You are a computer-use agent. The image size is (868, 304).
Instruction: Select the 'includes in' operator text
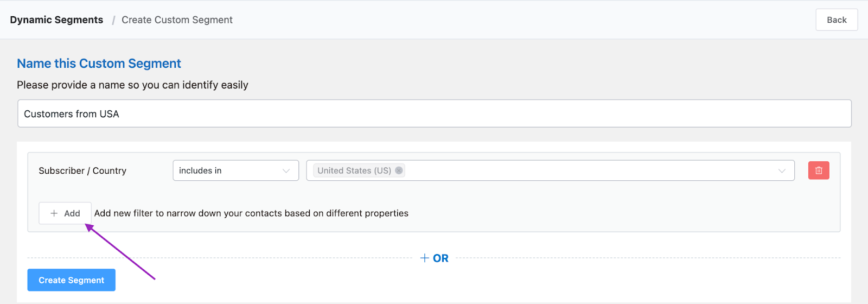click(x=200, y=170)
